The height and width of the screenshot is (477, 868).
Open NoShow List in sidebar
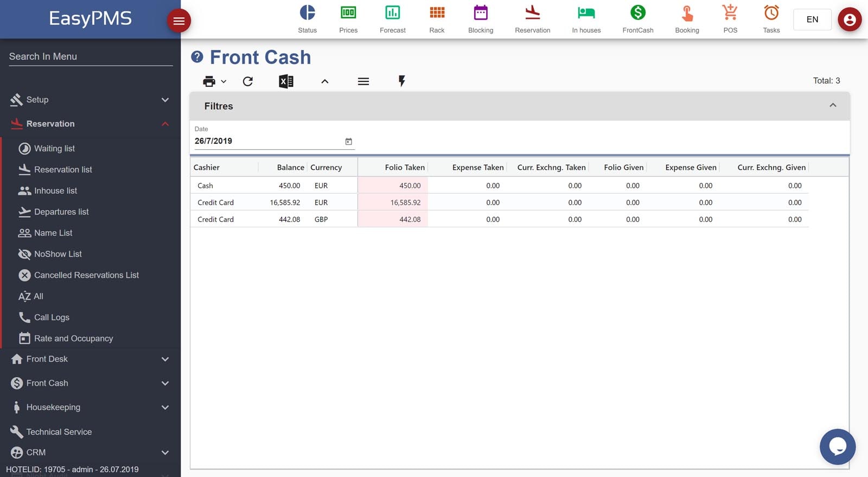click(x=58, y=255)
